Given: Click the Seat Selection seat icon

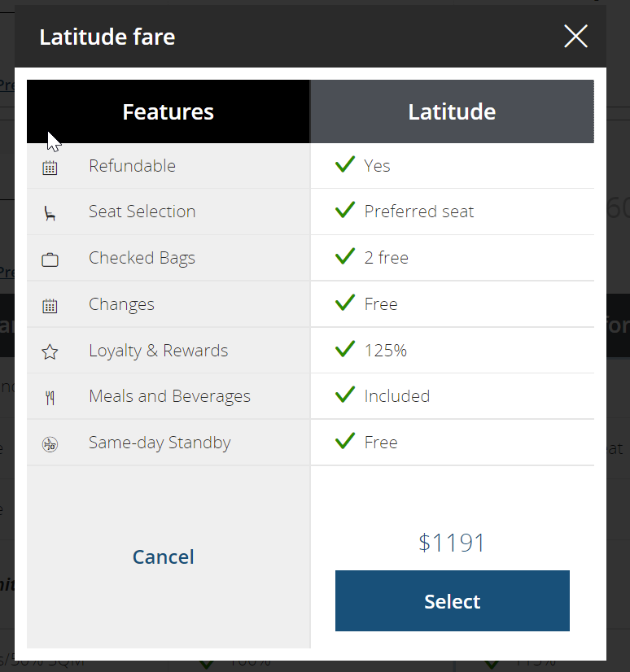Looking at the screenshot, I should click(x=50, y=213).
